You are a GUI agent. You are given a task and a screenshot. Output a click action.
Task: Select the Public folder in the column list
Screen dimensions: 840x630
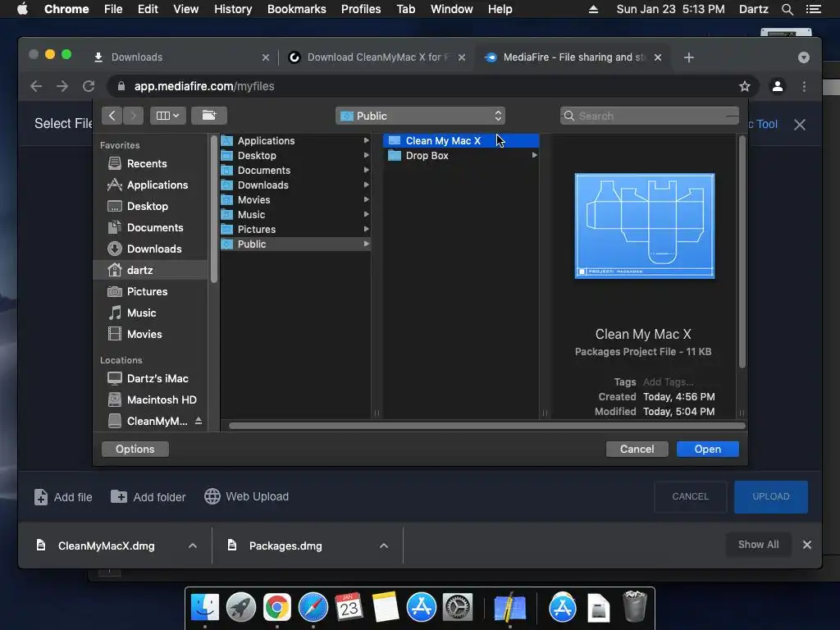[x=295, y=244]
